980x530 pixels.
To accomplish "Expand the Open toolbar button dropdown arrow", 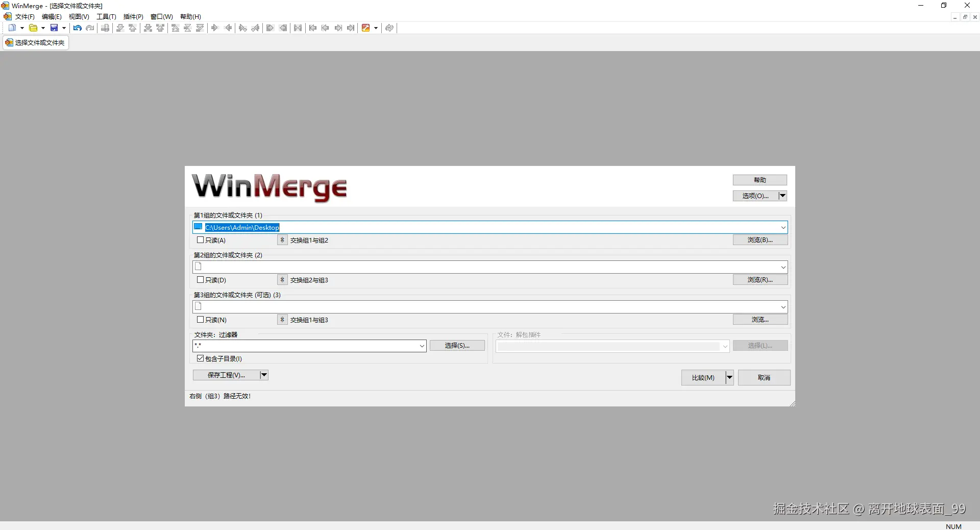I will click(43, 28).
